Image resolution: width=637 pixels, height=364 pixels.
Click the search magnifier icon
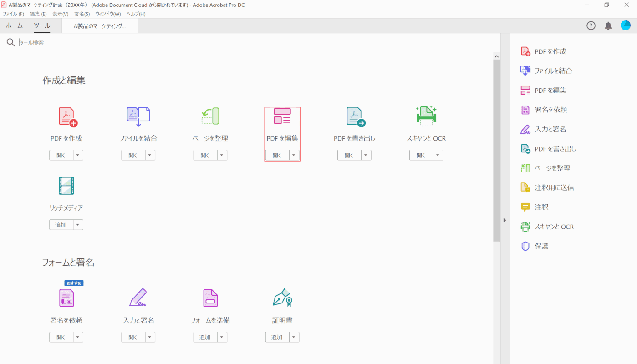10,43
